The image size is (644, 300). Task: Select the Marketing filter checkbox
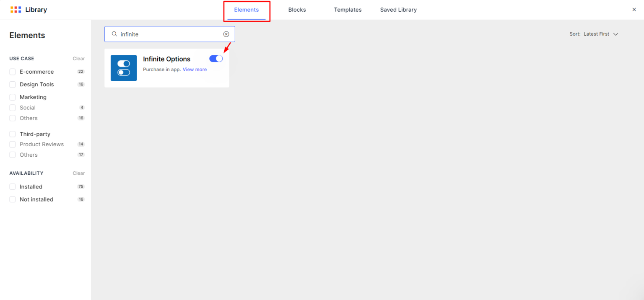pyautogui.click(x=13, y=97)
